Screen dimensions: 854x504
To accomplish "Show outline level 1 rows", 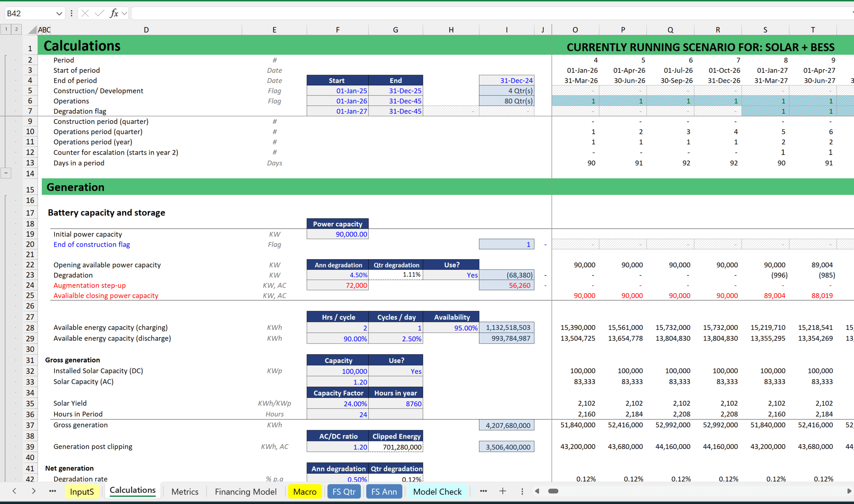I will click(6, 29).
